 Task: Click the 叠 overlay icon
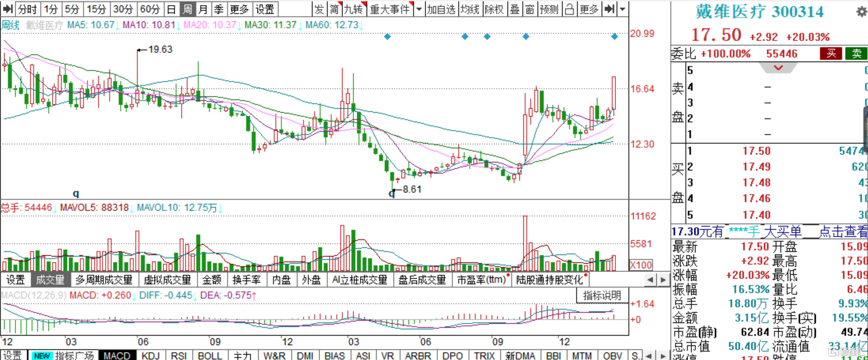coord(514,9)
